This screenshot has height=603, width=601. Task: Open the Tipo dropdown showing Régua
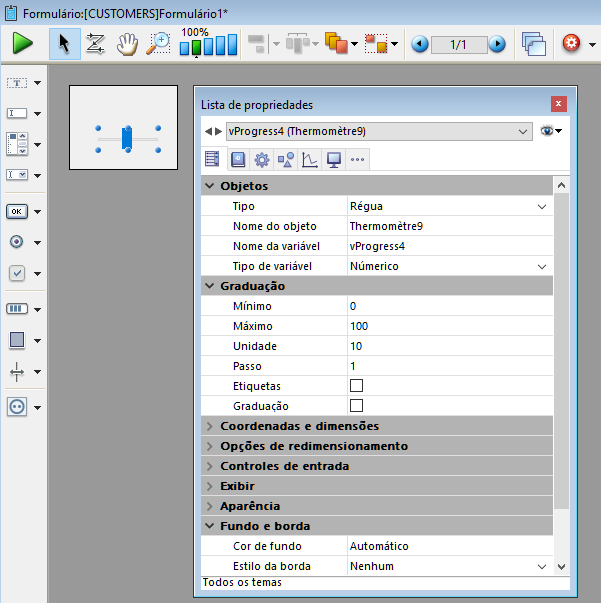click(x=542, y=206)
